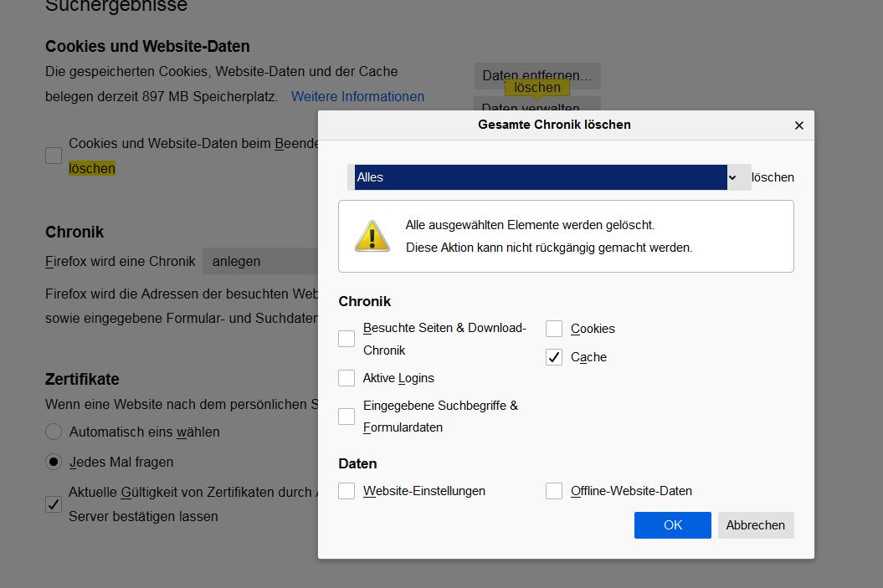Disable Aktuelle Gültigkeit von Zertifikaten checkbox

54,504
